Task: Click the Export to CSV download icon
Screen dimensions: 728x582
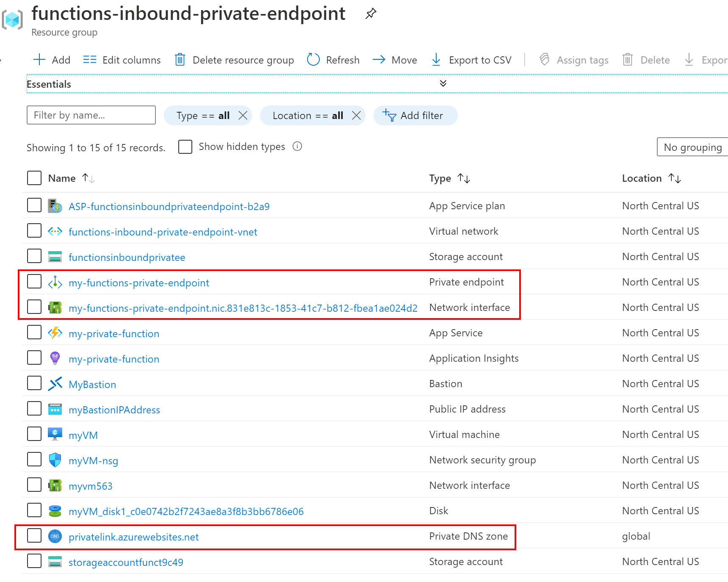Action: coord(436,60)
